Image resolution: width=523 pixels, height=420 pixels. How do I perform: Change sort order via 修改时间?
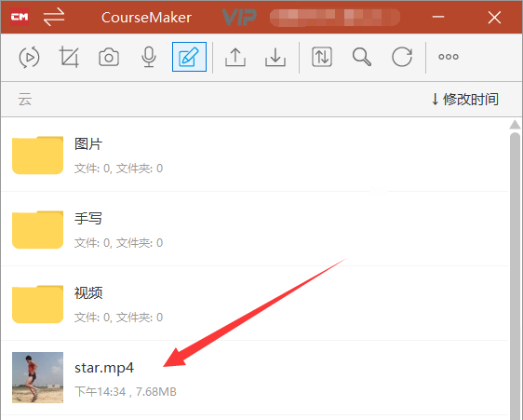(x=465, y=99)
